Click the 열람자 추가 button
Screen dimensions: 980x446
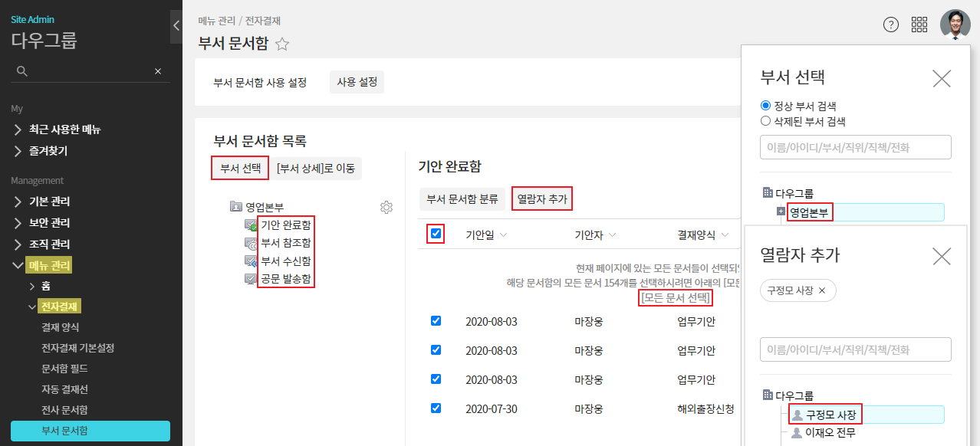click(542, 199)
